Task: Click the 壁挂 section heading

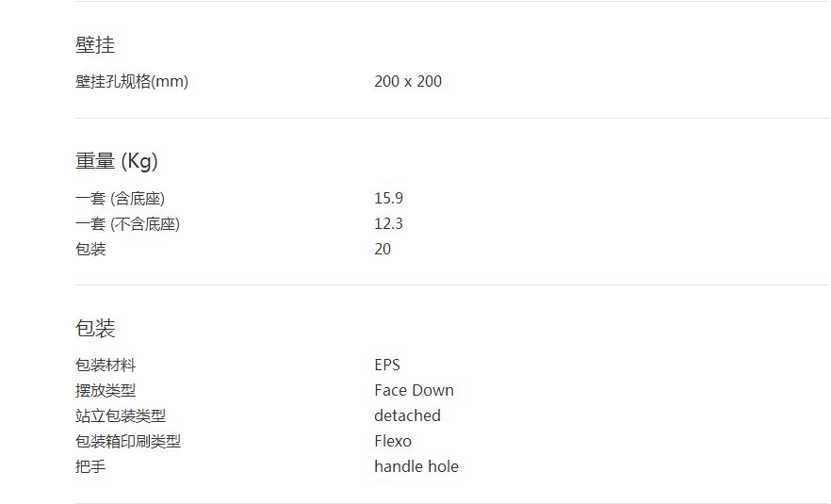Action: click(95, 44)
